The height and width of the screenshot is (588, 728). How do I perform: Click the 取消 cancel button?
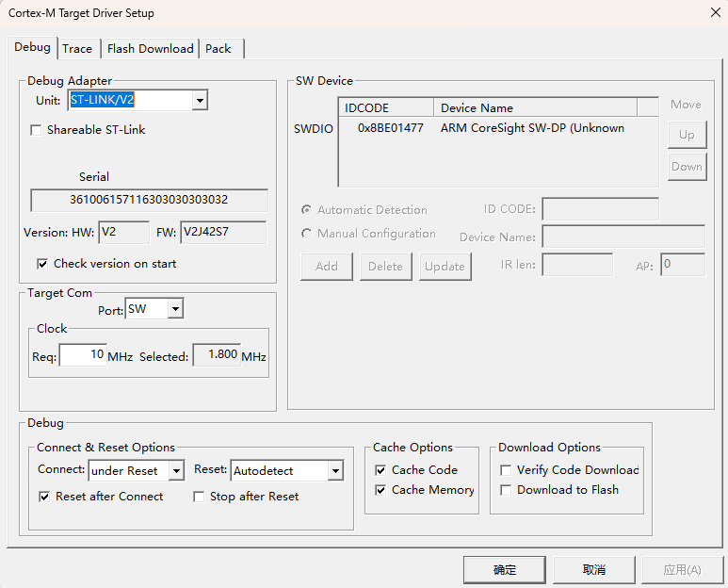pyautogui.click(x=593, y=569)
